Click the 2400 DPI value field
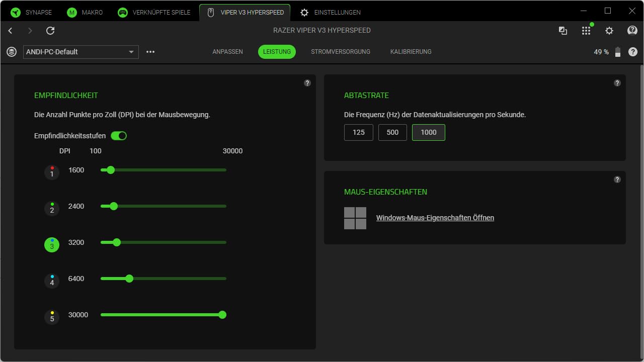The image size is (644, 362). pos(76,206)
